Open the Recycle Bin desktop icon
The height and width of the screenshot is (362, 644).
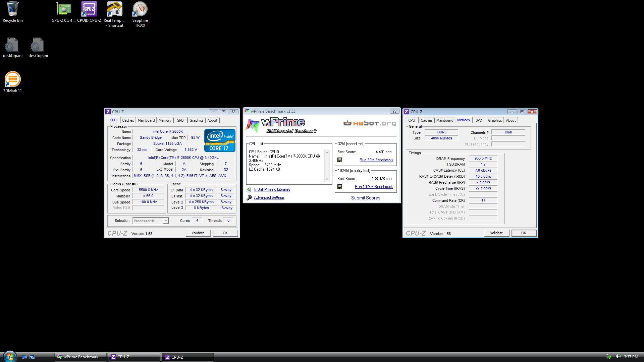click(x=12, y=12)
